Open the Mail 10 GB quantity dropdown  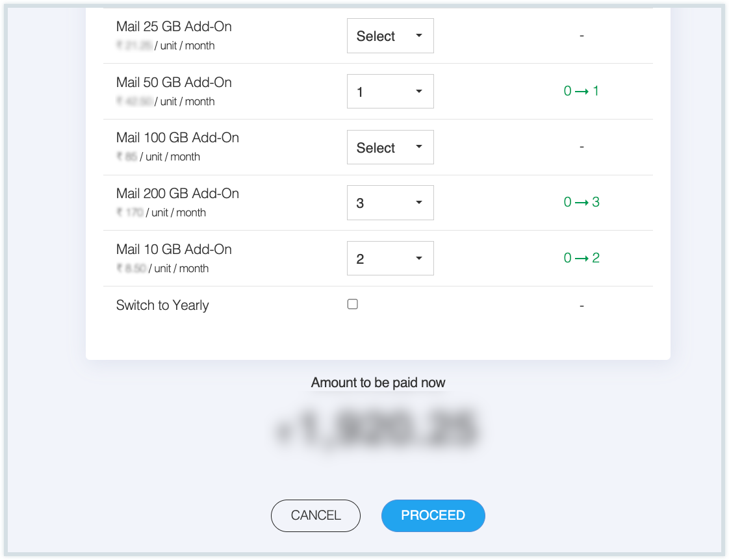(390, 258)
